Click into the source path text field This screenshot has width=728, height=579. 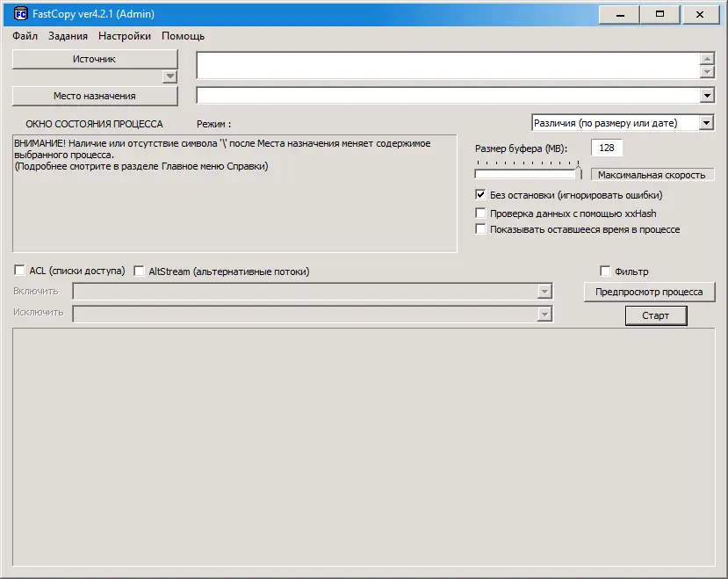coord(448,65)
